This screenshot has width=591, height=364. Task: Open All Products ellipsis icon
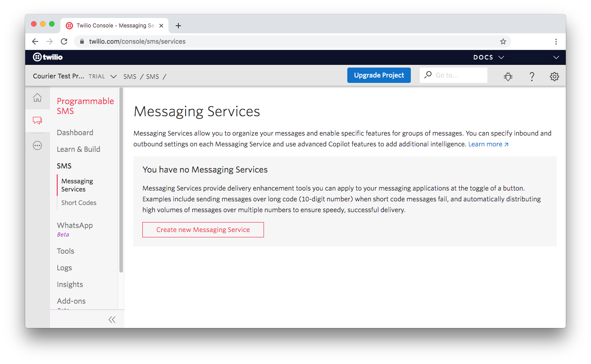pos(37,146)
